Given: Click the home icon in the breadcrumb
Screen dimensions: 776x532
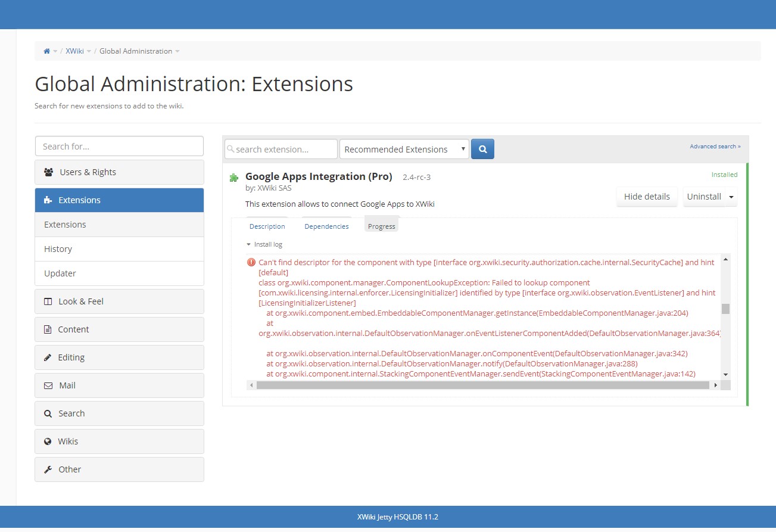Looking at the screenshot, I should point(46,51).
